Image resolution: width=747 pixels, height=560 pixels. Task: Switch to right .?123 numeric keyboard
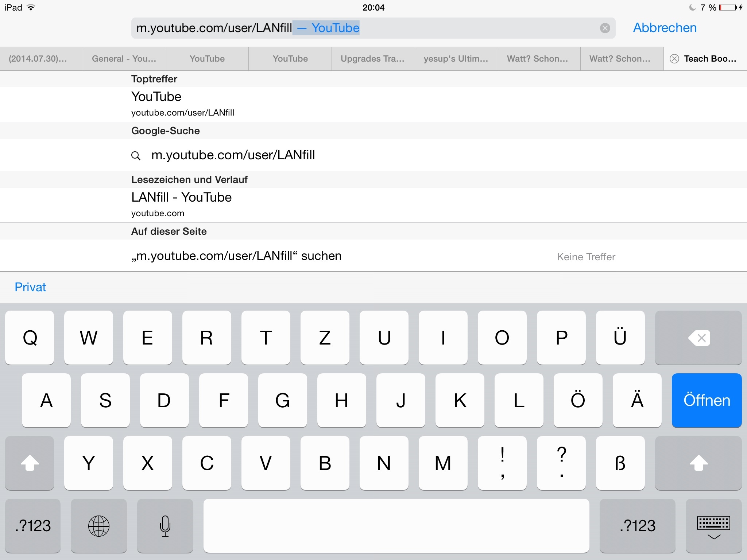[x=637, y=526]
